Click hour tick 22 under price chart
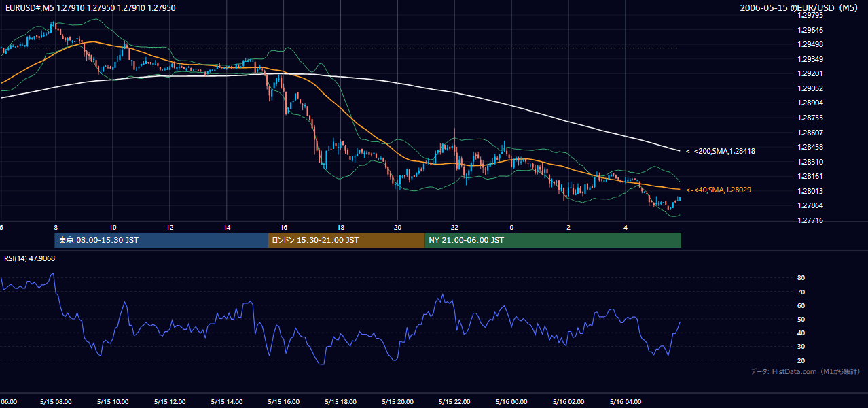Viewport: 868px width, 408px height. 455,227
